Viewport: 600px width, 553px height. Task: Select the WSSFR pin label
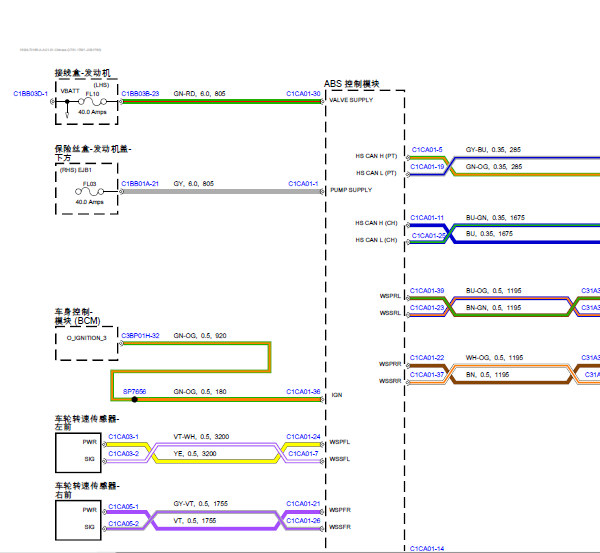pos(340,527)
